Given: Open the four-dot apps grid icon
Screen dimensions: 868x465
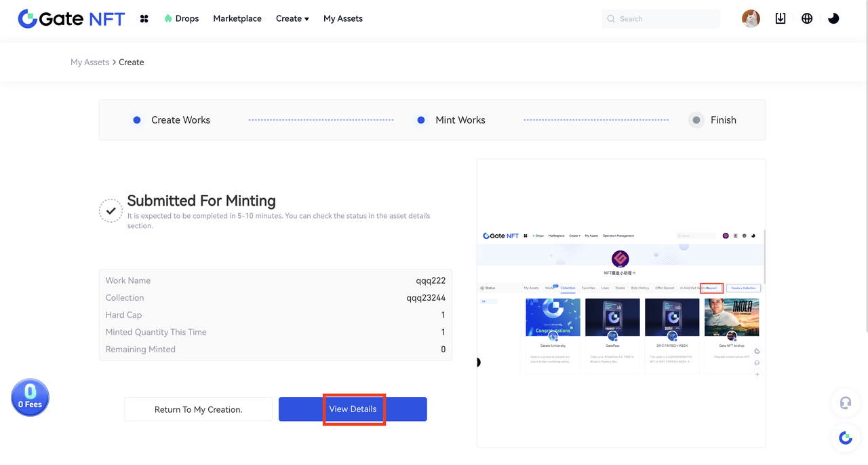Looking at the screenshot, I should click(144, 19).
